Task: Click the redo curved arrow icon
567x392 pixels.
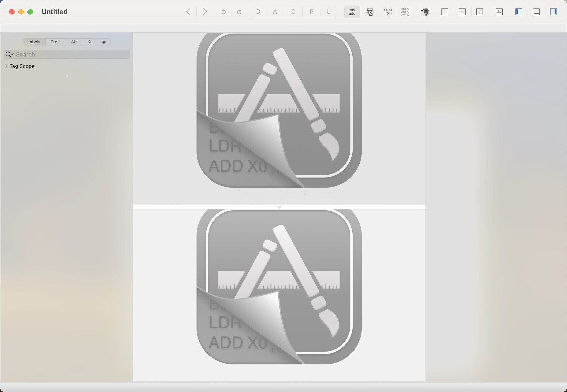Action: point(239,12)
